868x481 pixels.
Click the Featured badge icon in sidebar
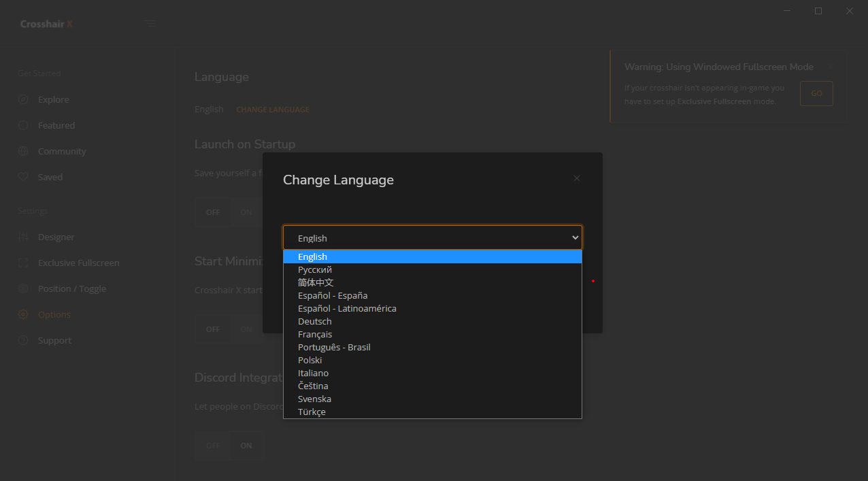tap(23, 125)
